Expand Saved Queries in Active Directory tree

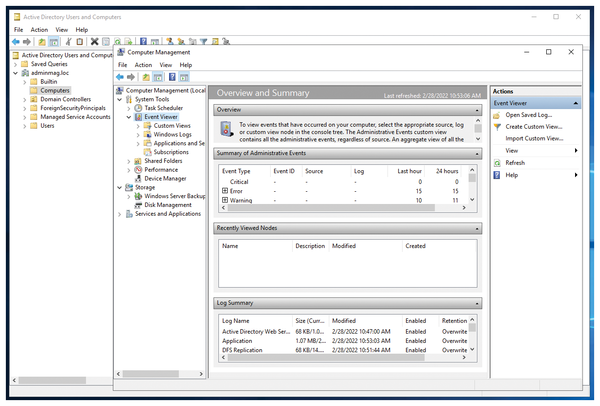16,64
